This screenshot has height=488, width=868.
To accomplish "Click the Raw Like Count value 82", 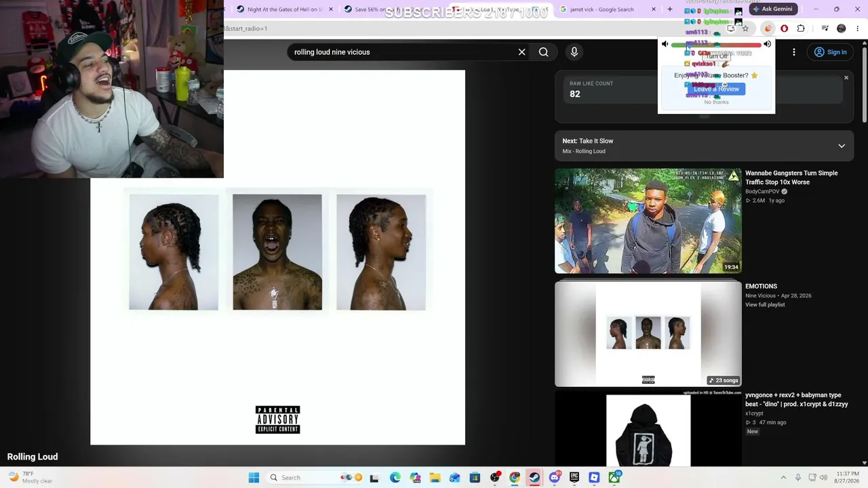I will tap(575, 94).
